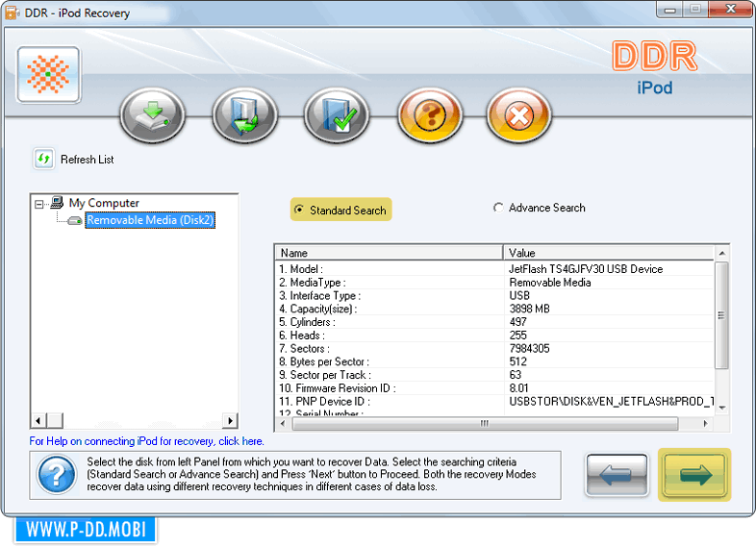Screen dimensions: 756x547
Task: Click the book-with-checkmark toolbar icon
Action: 337,115
